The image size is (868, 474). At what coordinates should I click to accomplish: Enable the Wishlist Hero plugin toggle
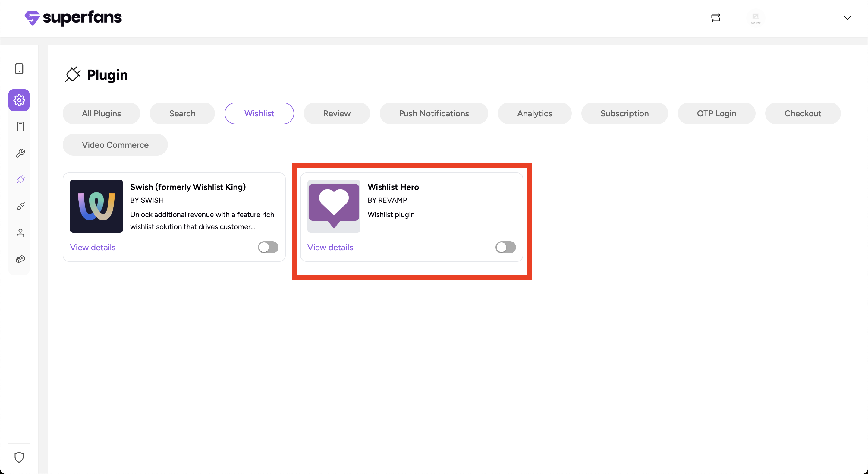coord(505,247)
